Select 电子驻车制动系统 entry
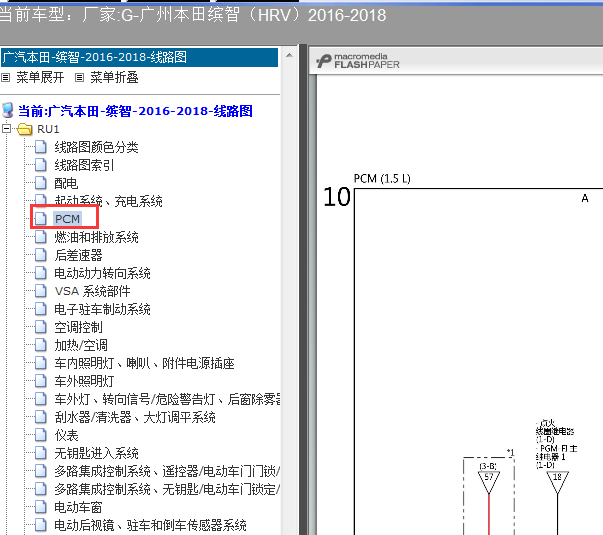This screenshot has height=535, width=603. point(102,309)
